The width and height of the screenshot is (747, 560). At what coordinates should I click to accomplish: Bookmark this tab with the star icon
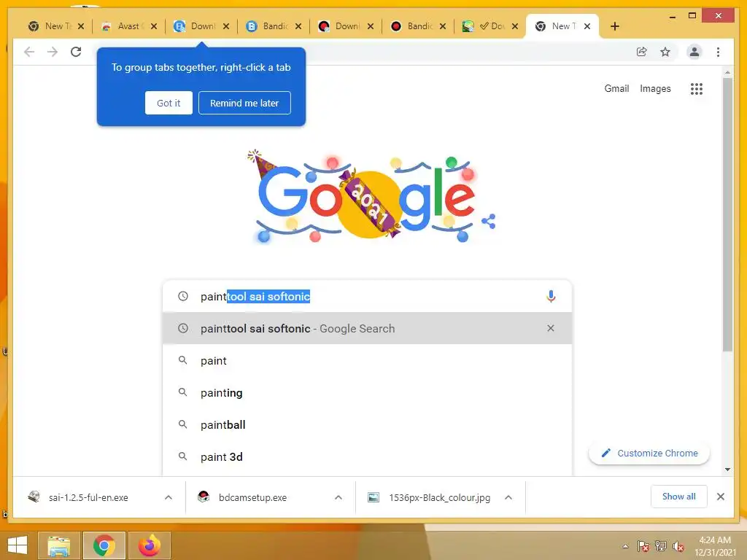click(665, 52)
